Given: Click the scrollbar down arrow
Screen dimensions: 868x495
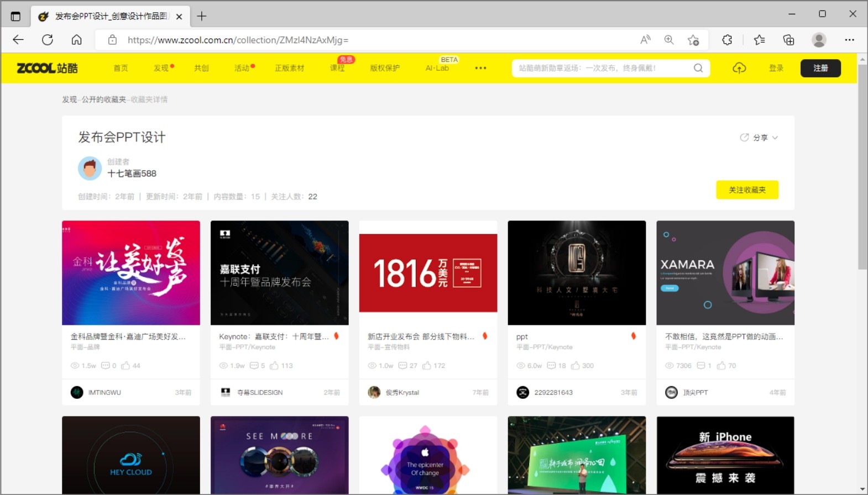Looking at the screenshot, I should click(x=862, y=489).
